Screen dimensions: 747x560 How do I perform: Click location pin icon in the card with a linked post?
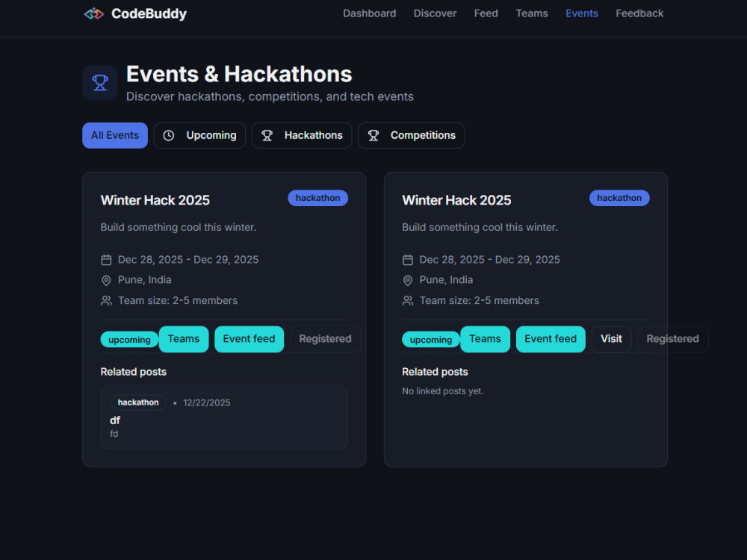[x=106, y=281]
